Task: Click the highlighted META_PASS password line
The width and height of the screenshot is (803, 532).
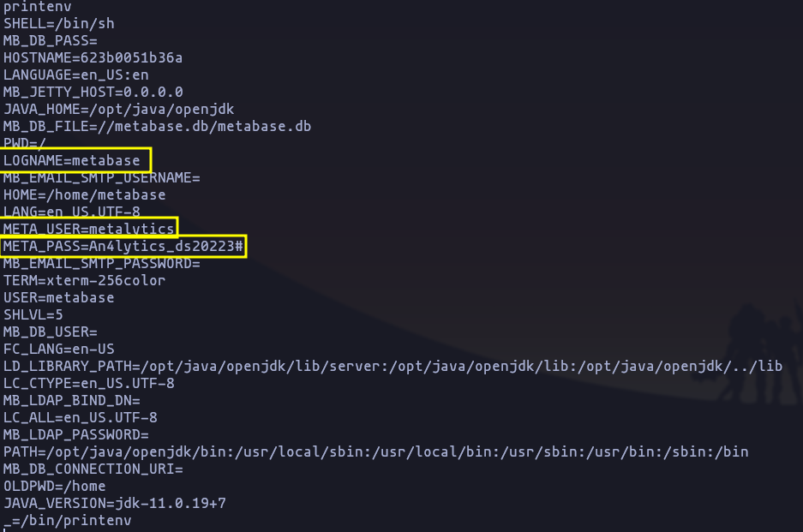Action: point(123,246)
